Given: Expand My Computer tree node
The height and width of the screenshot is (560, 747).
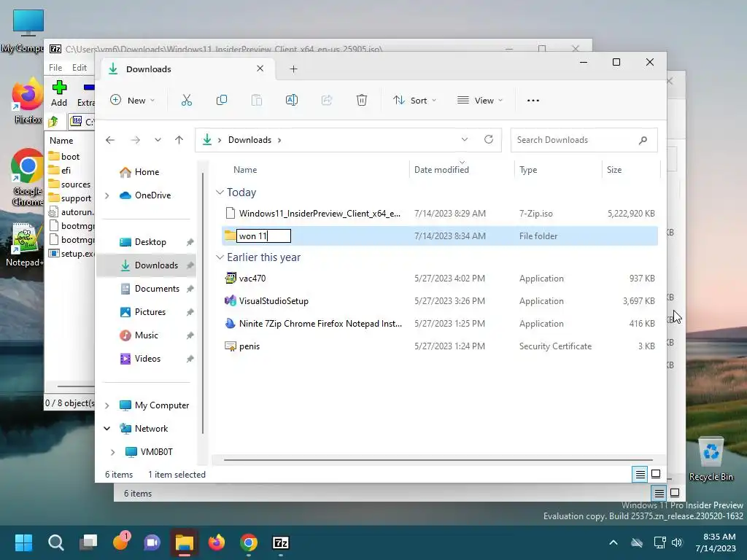Looking at the screenshot, I should click(x=107, y=405).
